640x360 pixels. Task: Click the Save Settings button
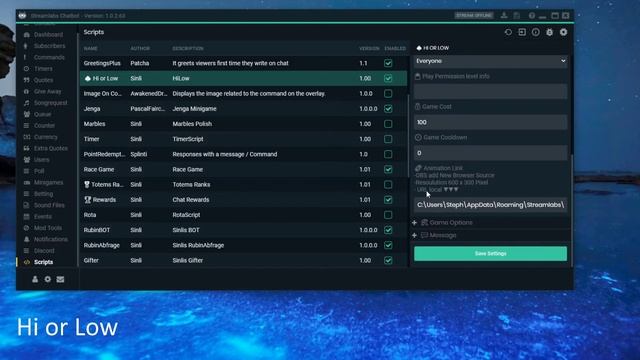click(x=490, y=253)
